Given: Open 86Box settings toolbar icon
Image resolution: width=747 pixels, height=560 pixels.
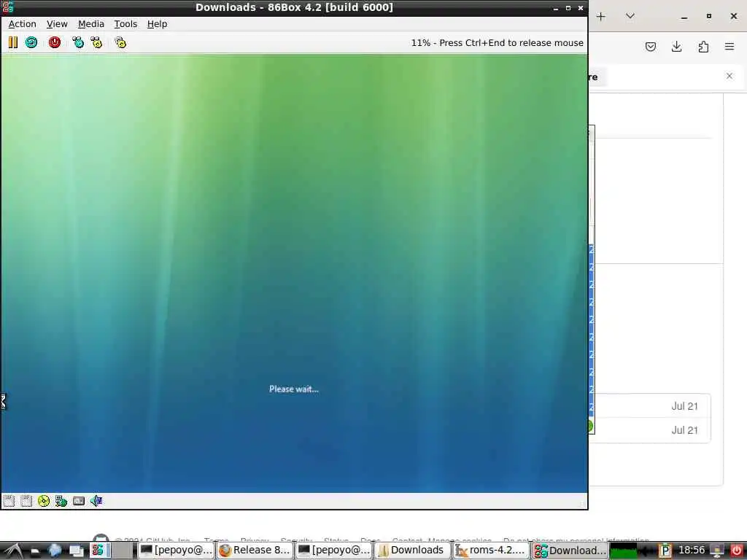Looking at the screenshot, I should click(x=120, y=43).
